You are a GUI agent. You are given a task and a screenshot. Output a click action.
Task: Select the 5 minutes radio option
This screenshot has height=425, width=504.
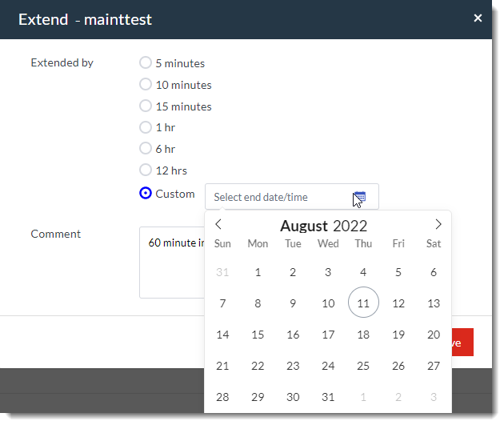click(146, 63)
